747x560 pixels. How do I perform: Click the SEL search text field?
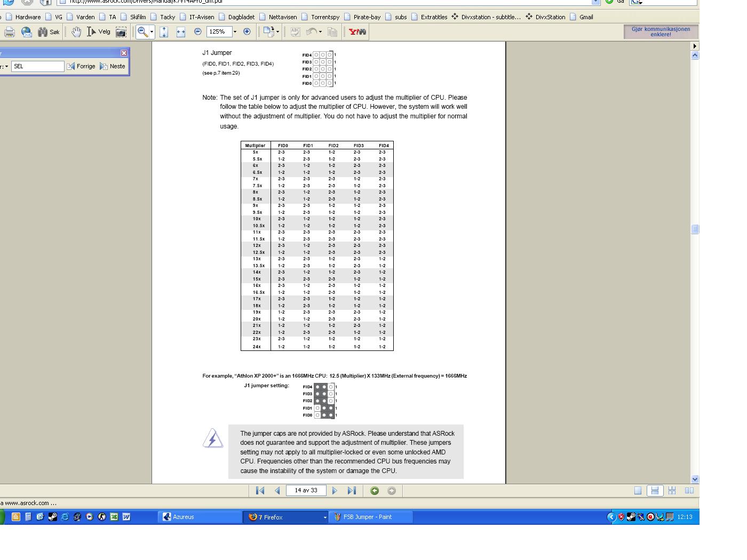coord(38,66)
